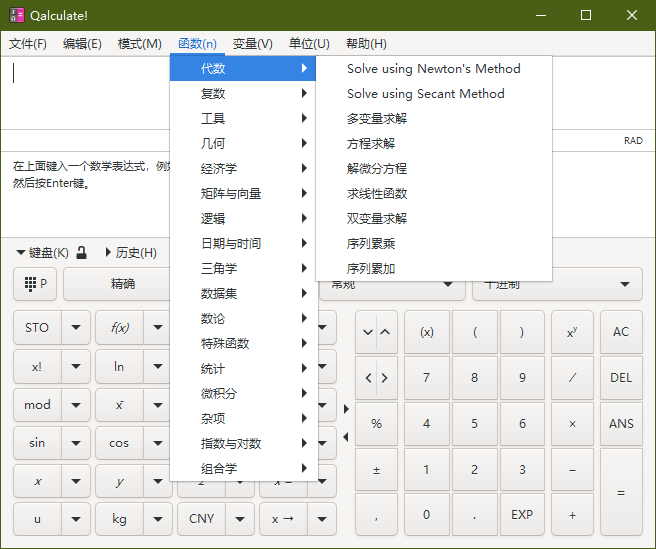
Task: Open the 微积分 submenu
Action: click(243, 394)
